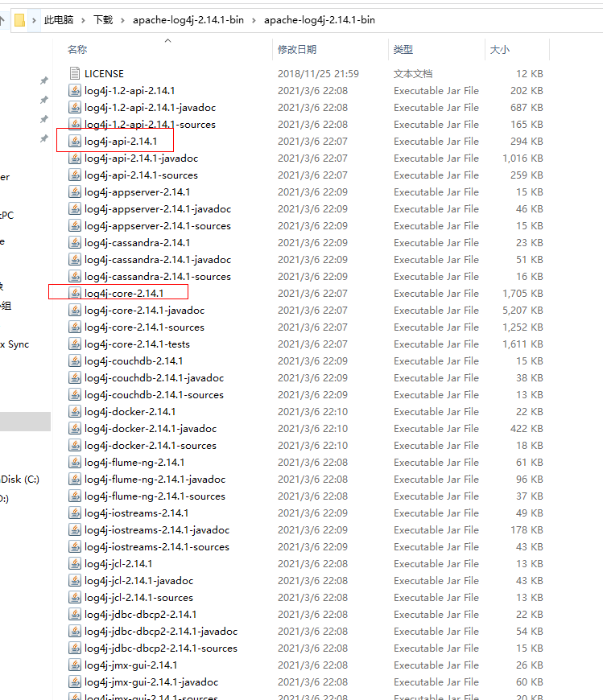The height and width of the screenshot is (700, 603).
Task: Navigate to 此电脑 in the address bar
Action: click(x=59, y=20)
